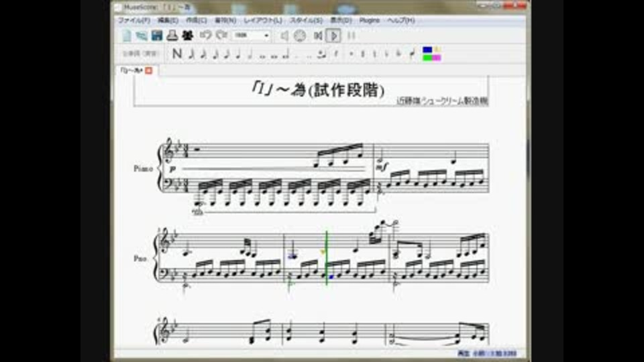Select the p dynamic marking

tap(172, 169)
